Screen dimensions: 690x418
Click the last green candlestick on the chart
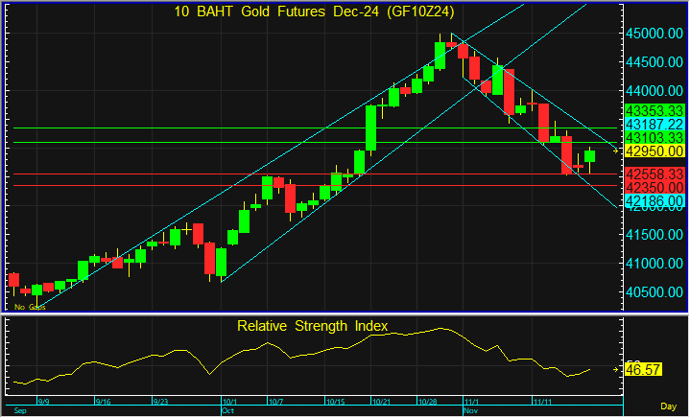coord(590,155)
